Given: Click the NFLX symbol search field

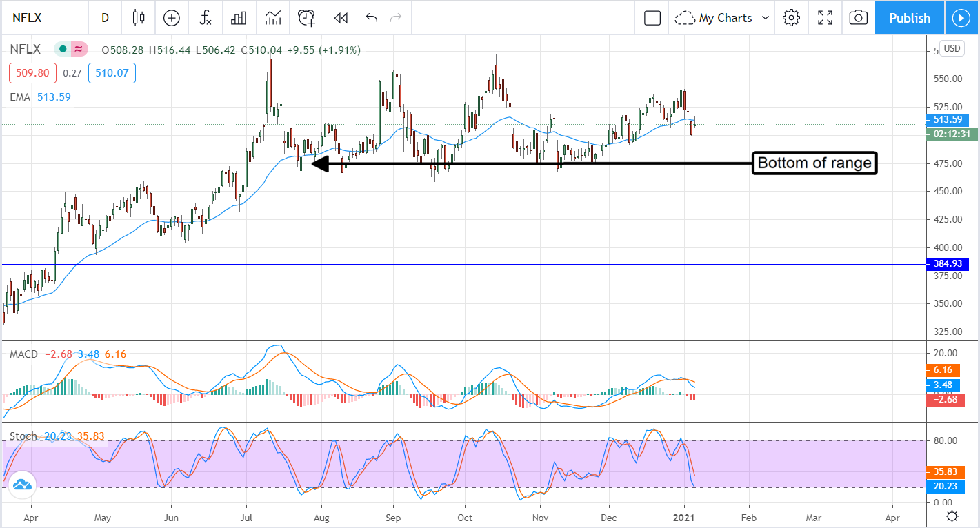Looking at the screenshot, I should pyautogui.click(x=43, y=18).
